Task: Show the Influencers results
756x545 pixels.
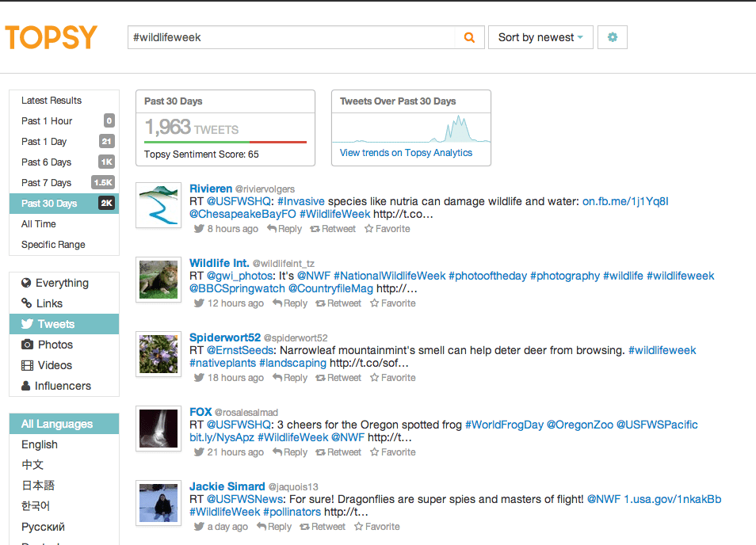Action: pos(63,386)
